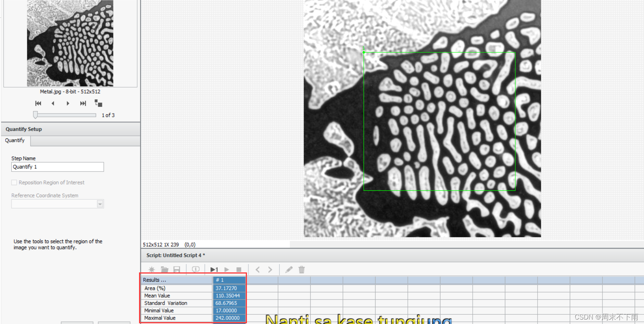
Task: Delete the selected step with trash icon
Action: [x=301, y=270]
